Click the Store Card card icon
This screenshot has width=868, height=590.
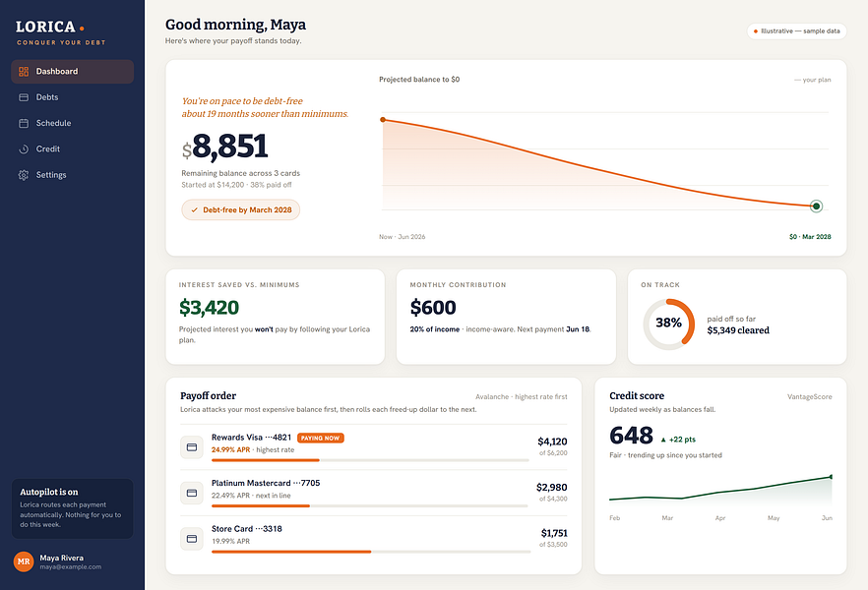(x=192, y=539)
